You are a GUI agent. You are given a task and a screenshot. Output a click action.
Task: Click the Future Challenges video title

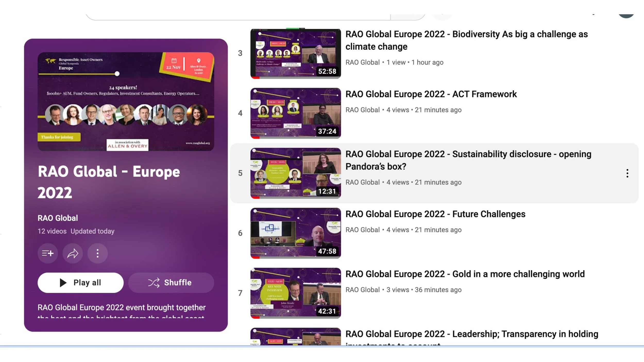pyautogui.click(x=435, y=214)
